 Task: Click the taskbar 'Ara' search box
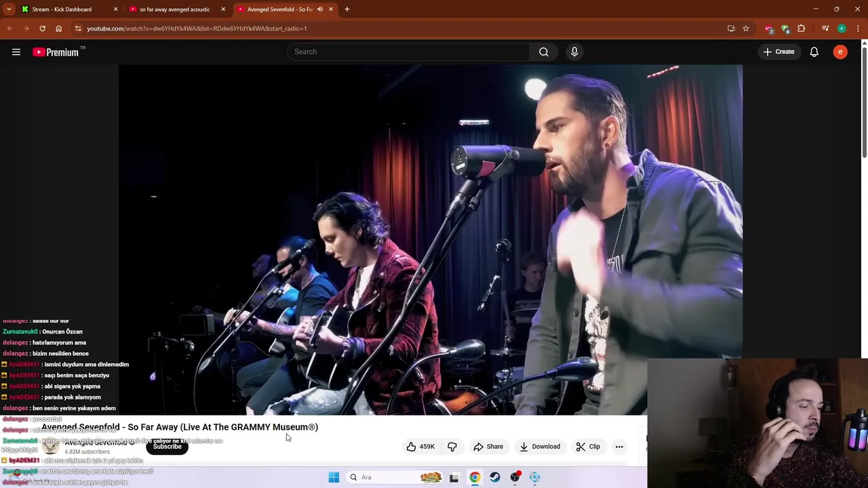coord(395,477)
